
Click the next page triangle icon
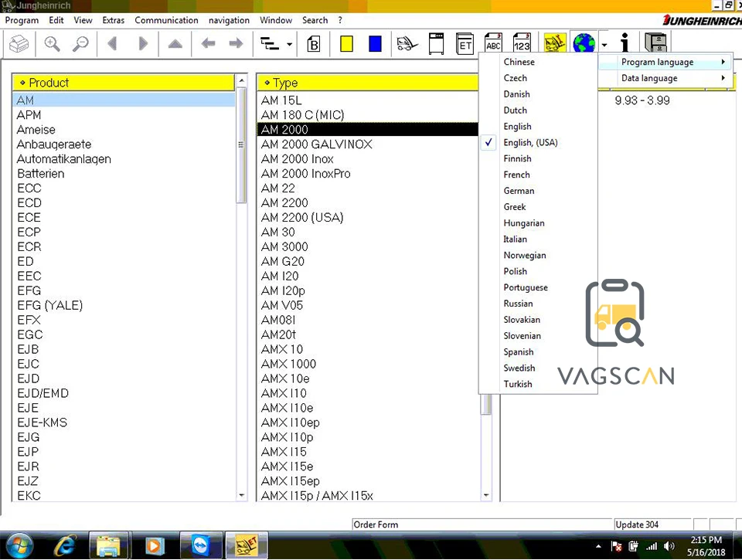click(x=143, y=44)
